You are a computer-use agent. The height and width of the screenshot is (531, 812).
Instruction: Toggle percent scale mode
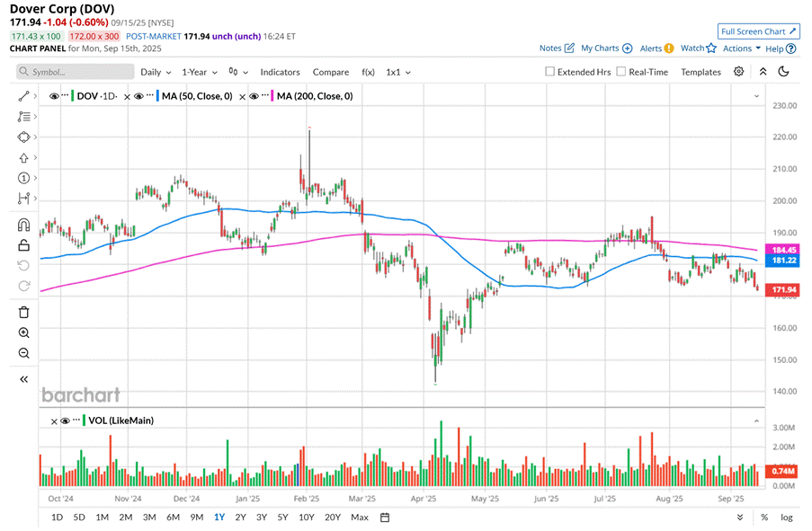coord(764,517)
